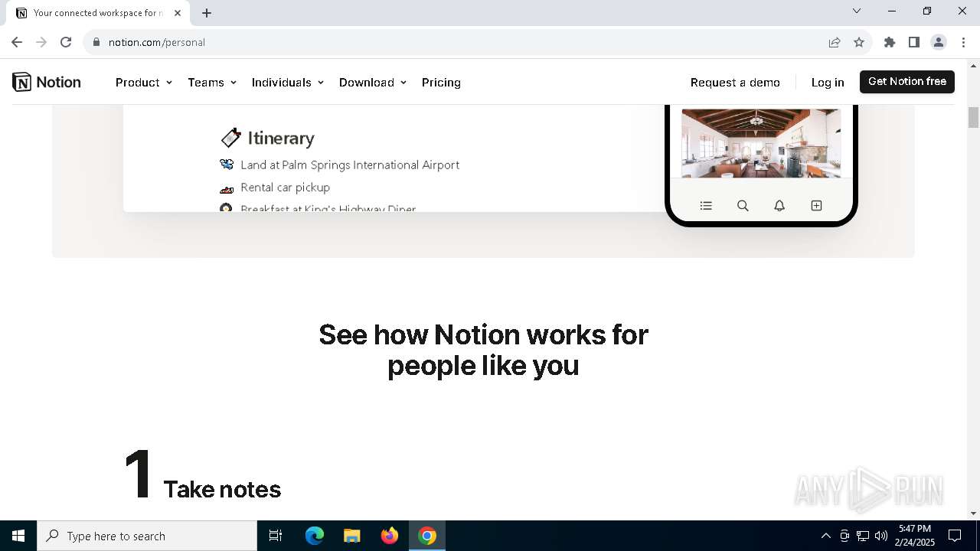Click the page vertical scrollbar thumb
The height and width of the screenshot is (551, 980).
[x=974, y=118]
